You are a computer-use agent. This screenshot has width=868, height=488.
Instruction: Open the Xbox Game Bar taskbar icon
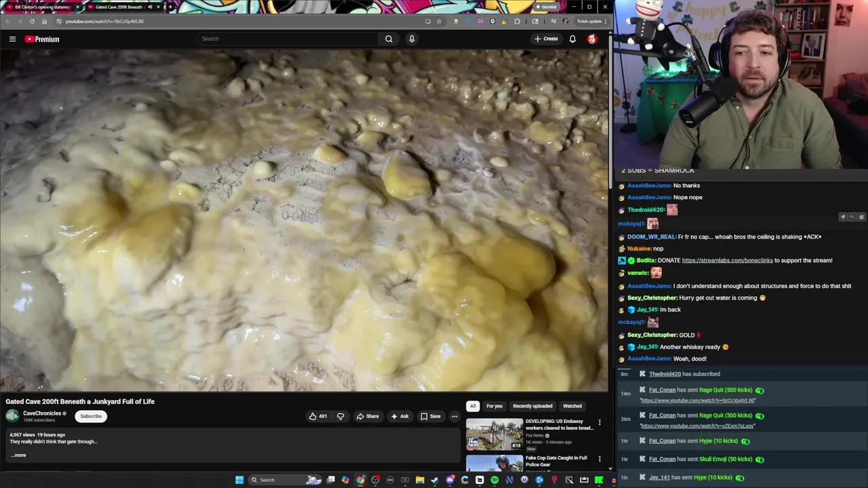(405, 480)
